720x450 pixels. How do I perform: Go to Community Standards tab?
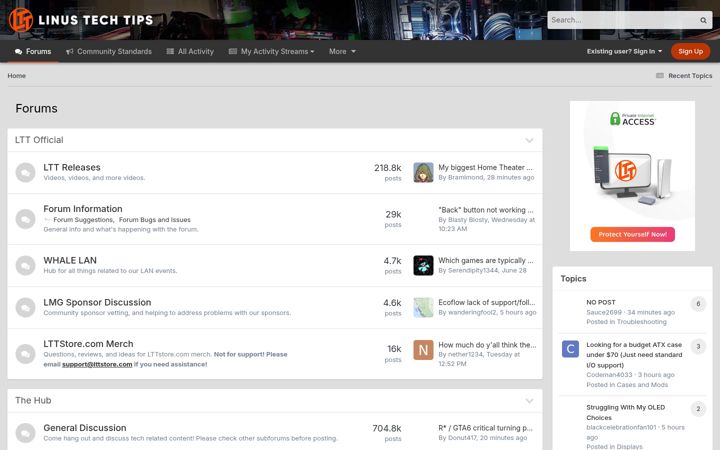click(x=109, y=51)
